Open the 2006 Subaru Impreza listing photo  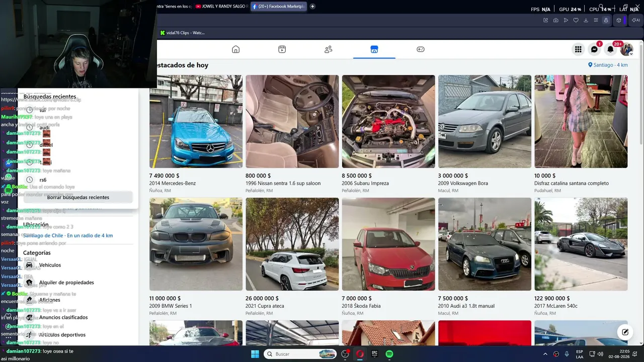(388, 121)
